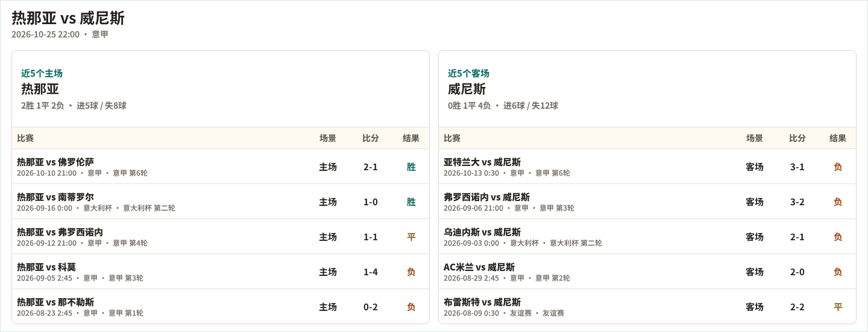
Task: Click score 2-1 in the 佛罗伦萨 row
Action: tap(371, 167)
